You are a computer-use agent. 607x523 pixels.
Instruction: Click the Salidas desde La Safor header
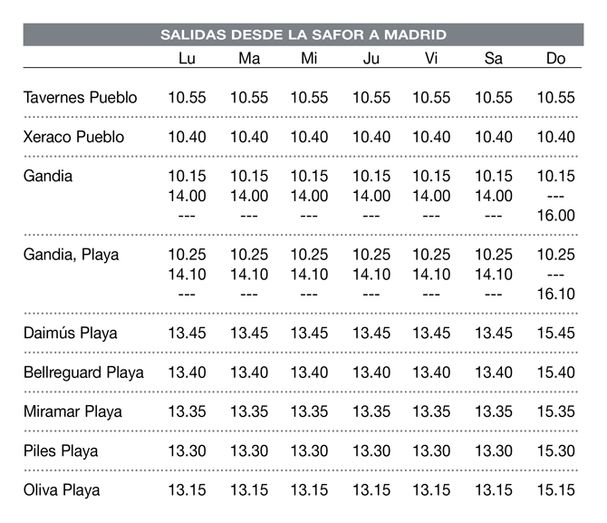(304, 34)
